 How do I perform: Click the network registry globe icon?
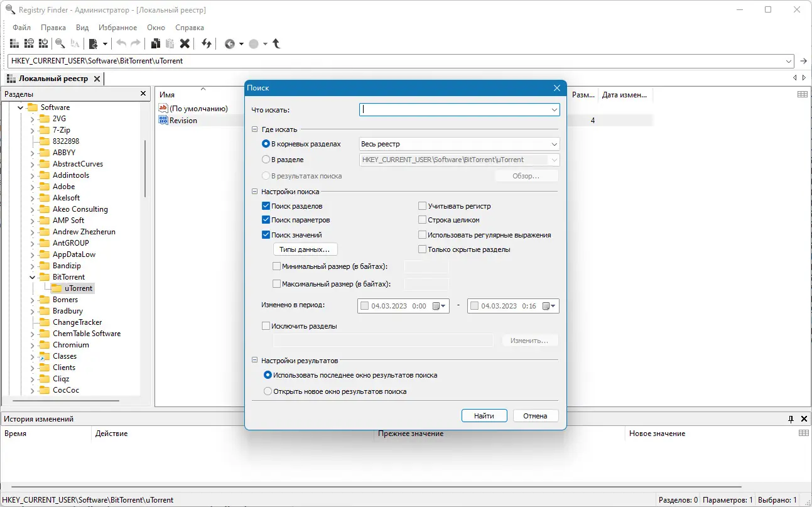pos(29,43)
